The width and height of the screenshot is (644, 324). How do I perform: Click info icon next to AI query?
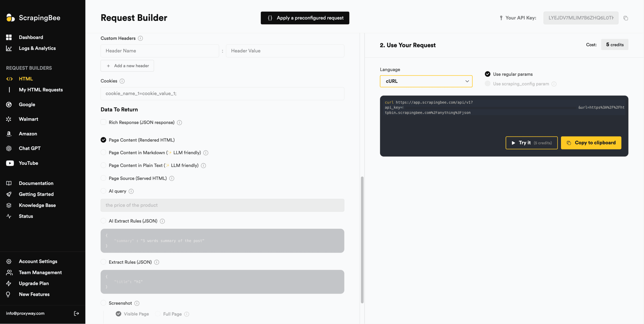point(131,191)
